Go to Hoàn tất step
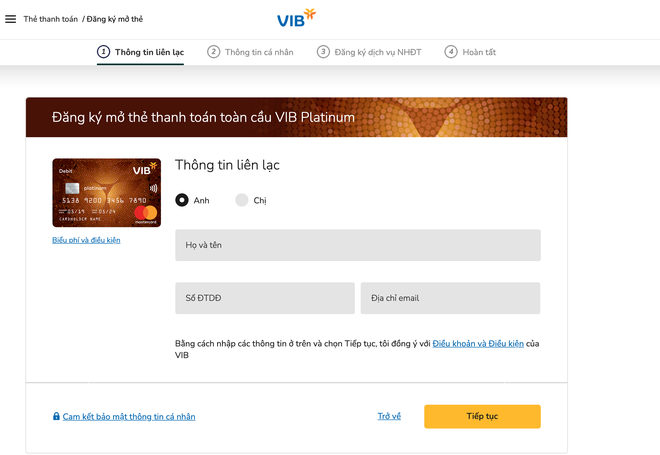 coord(479,52)
